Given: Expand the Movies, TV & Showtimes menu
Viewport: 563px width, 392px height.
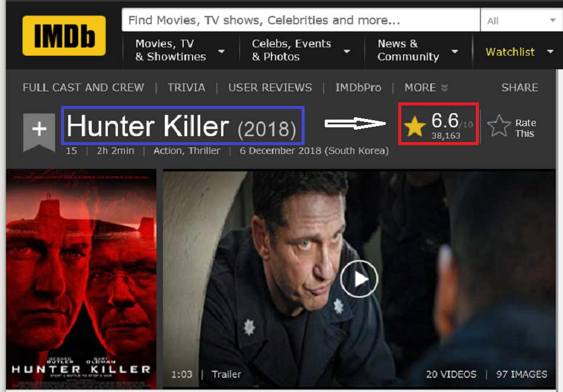Looking at the screenshot, I should (181, 50).
